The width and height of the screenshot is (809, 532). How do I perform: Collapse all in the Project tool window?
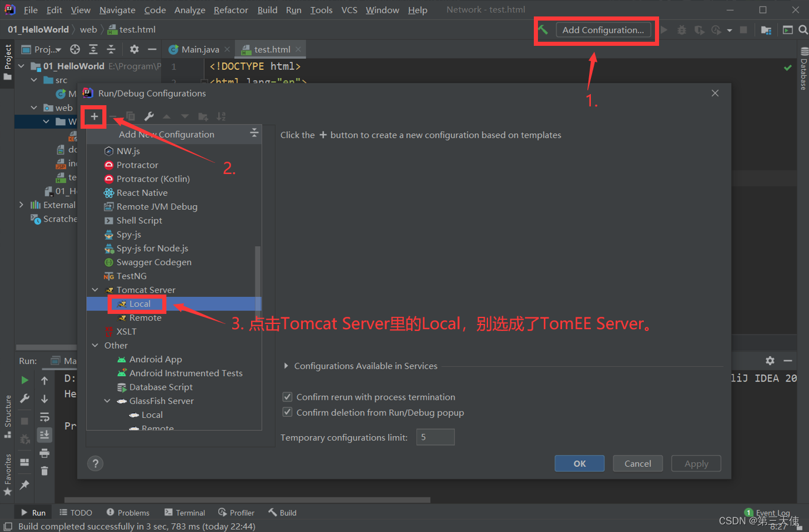tap(111, 49)
